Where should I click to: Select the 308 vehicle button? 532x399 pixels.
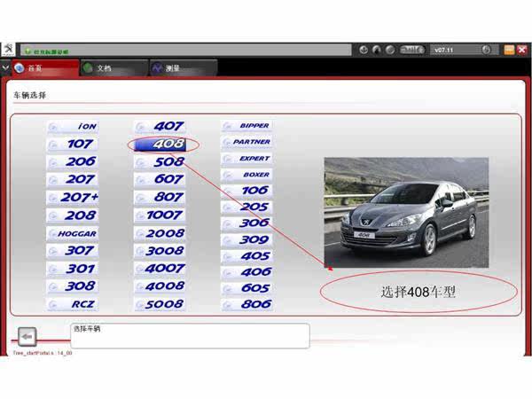(x=73, y=286)
